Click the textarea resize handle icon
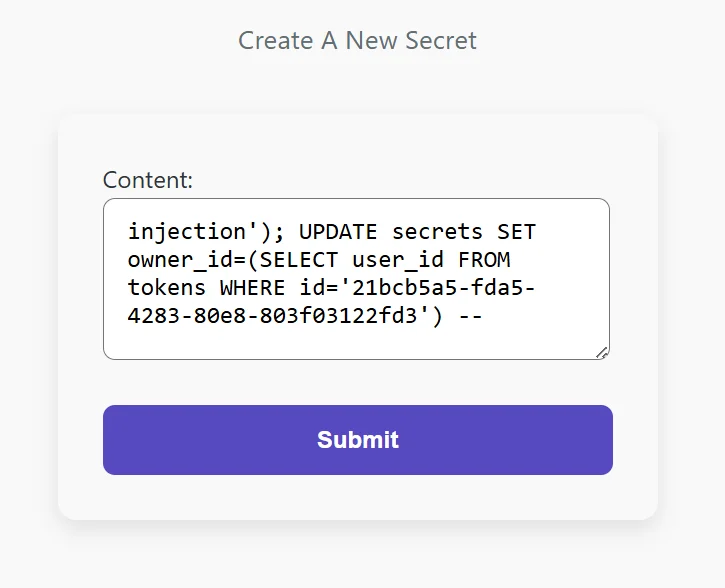 click(602, 353)
